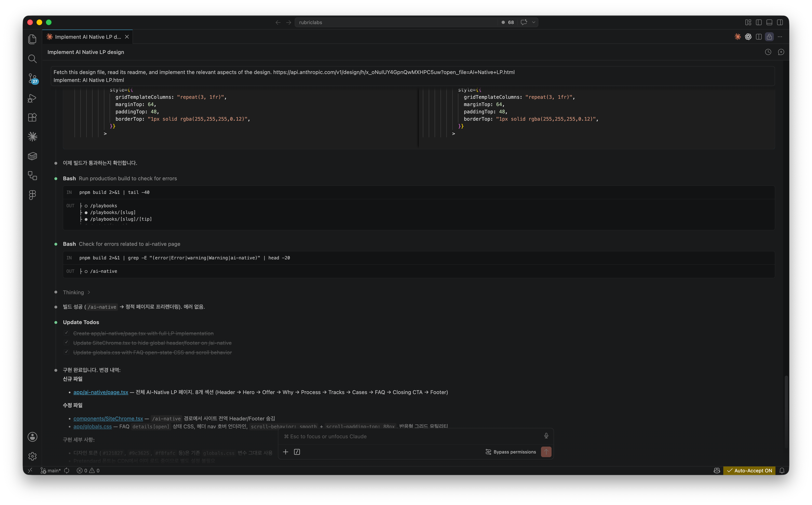Start a new chat with the plus bubble icon
The width and height of the screenshot is (812, 505).
(781, 52)
